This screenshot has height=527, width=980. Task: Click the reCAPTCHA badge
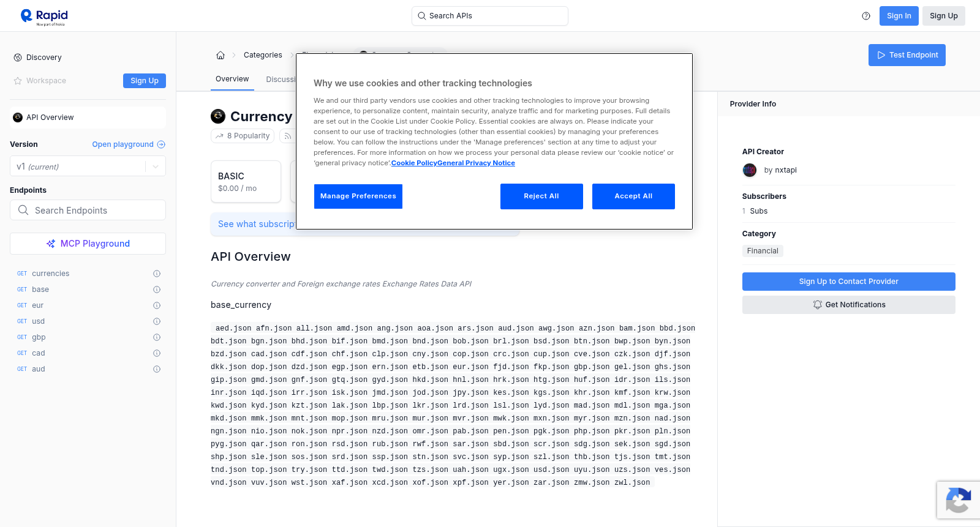tap(959, 500)
